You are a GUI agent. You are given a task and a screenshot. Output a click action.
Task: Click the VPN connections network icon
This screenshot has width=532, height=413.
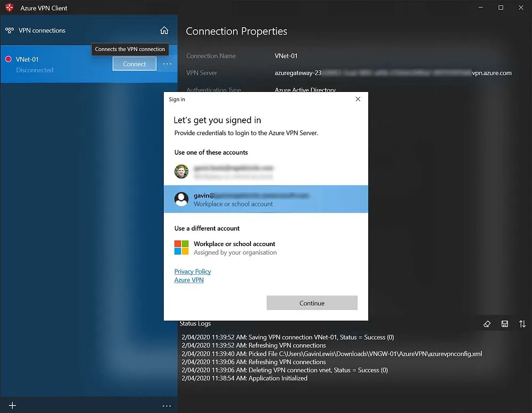click(10, 30)
